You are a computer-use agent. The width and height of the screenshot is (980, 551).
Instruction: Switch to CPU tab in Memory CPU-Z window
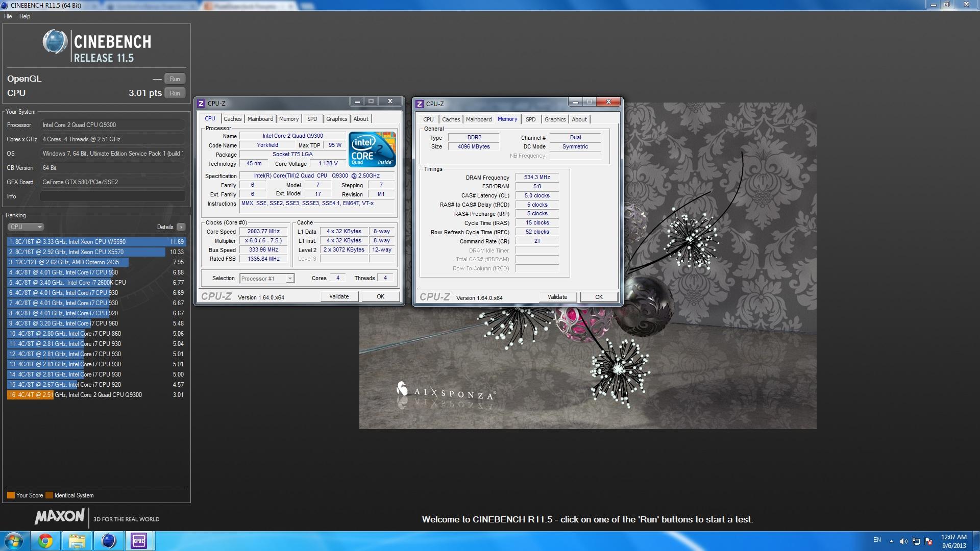tap(428, 119)
